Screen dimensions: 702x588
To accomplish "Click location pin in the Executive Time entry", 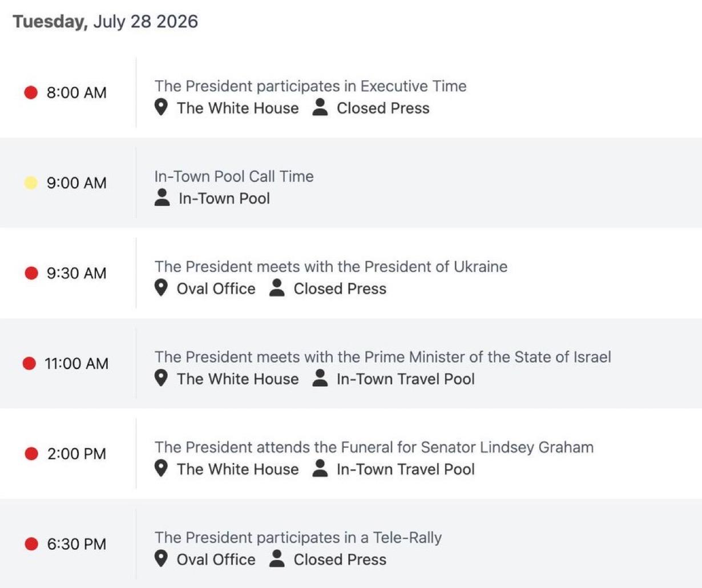I will [161, 107].
